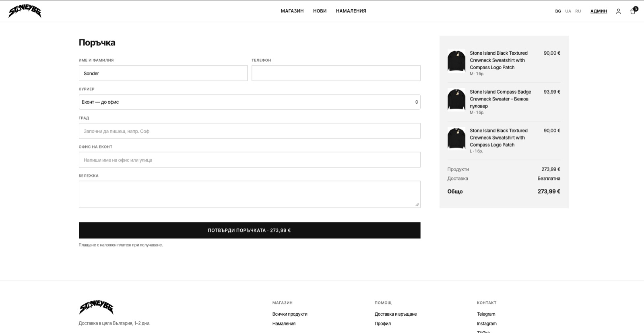The image size is (644, 333).
Task: Click the Офис на Еконт input field
Action: (250, 160)
